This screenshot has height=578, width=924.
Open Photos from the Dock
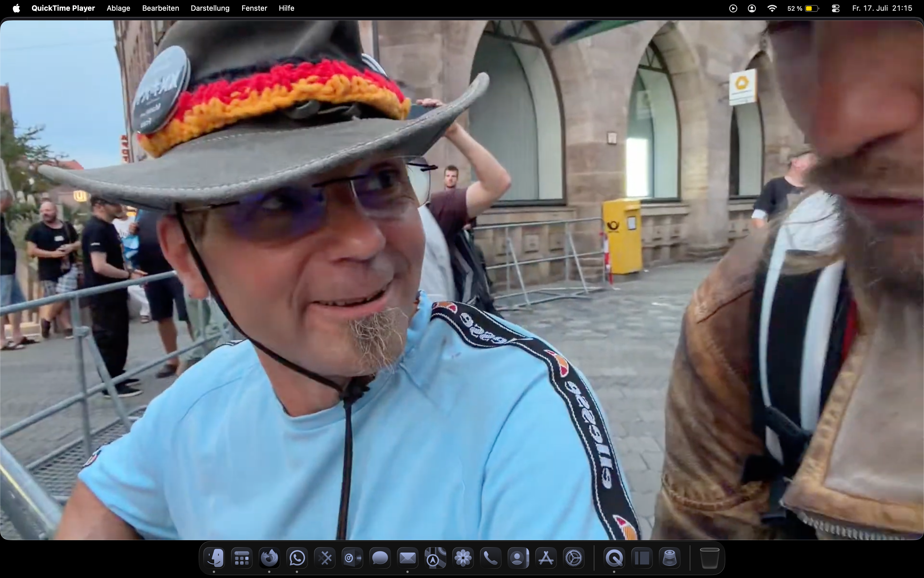click(463, 558)
